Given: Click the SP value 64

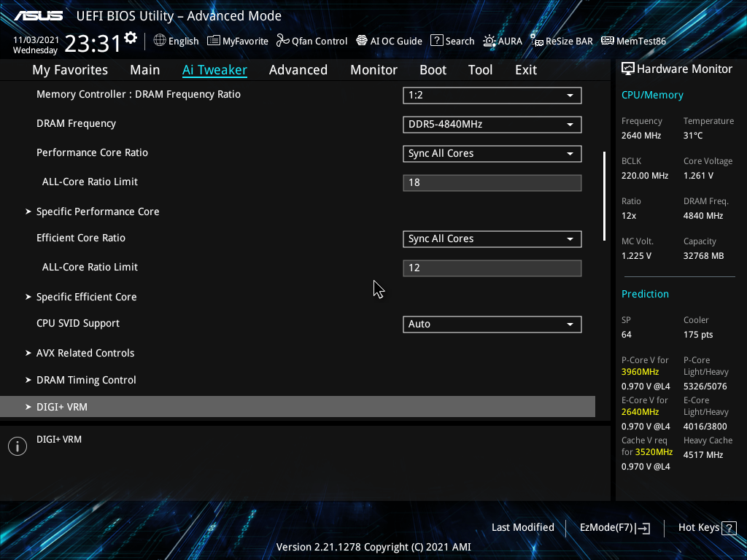Looking at the screenshot, I should (x=627, y=334).
